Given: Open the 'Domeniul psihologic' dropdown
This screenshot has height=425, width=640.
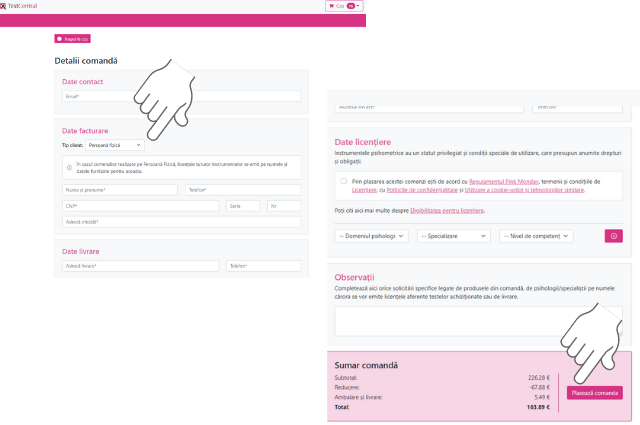Looking at the screenshot, I should pos(372,236).
